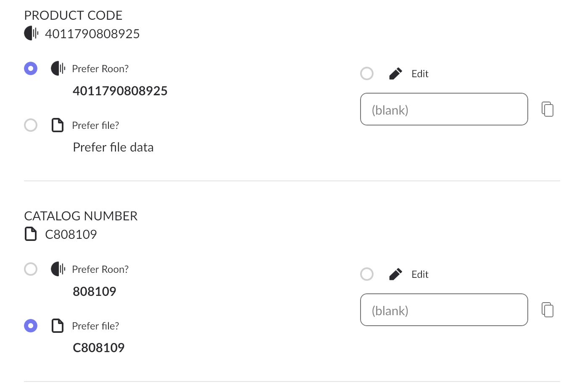Click the Roon icon next to Catalog Number 'Prefer Roon?'
574x392 pixels.
point(58,269)
